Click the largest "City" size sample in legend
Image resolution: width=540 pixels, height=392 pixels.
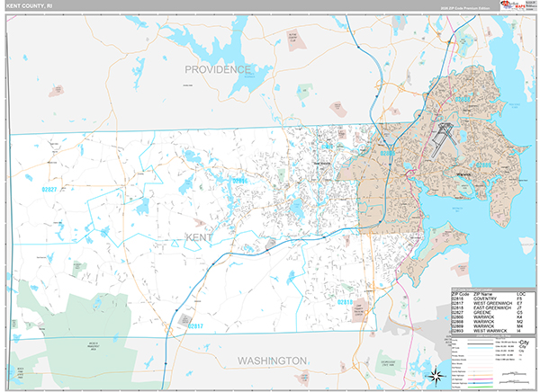click(x=524, y=343)
